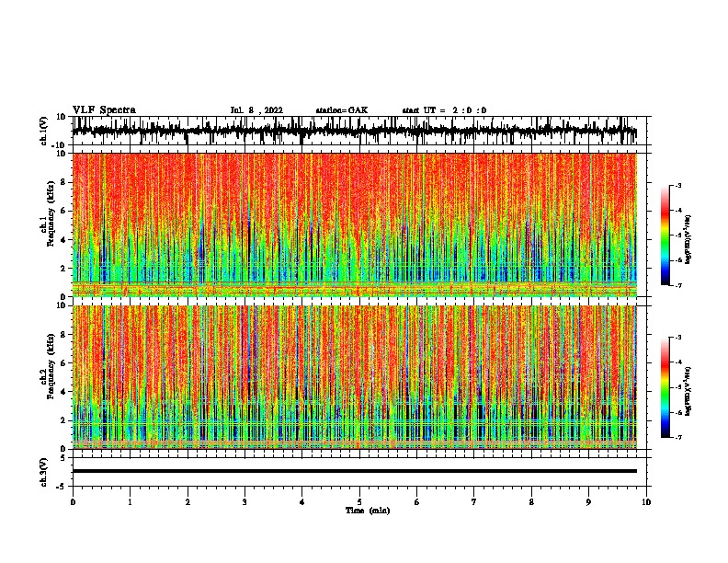
Task: Click the "6" kHz tick on ch.2 spectrogram
Action: coord(63,363)
